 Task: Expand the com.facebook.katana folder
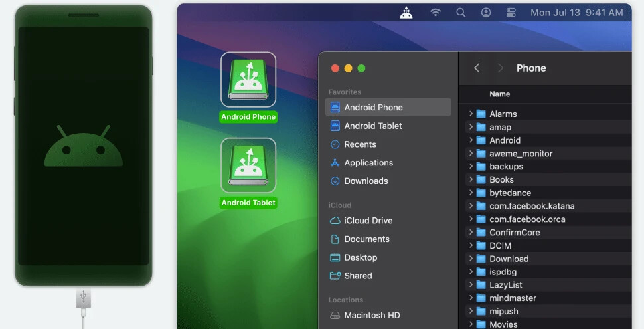[x=470, y=206]
